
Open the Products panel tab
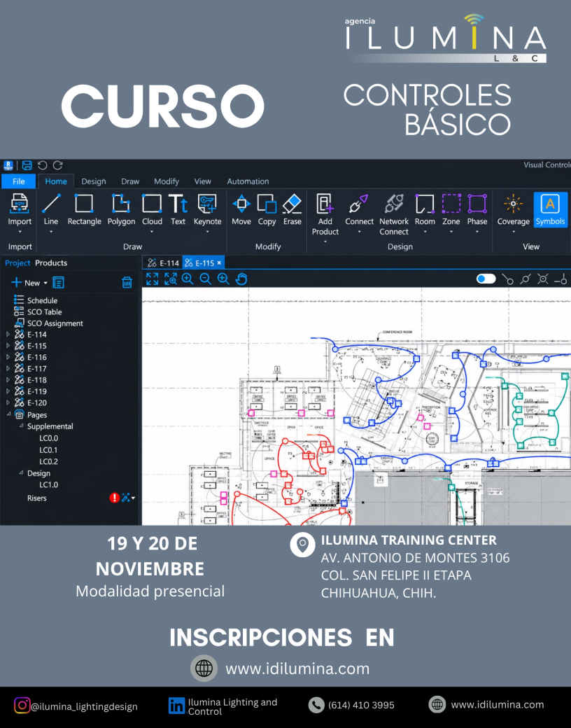point(51,262)
